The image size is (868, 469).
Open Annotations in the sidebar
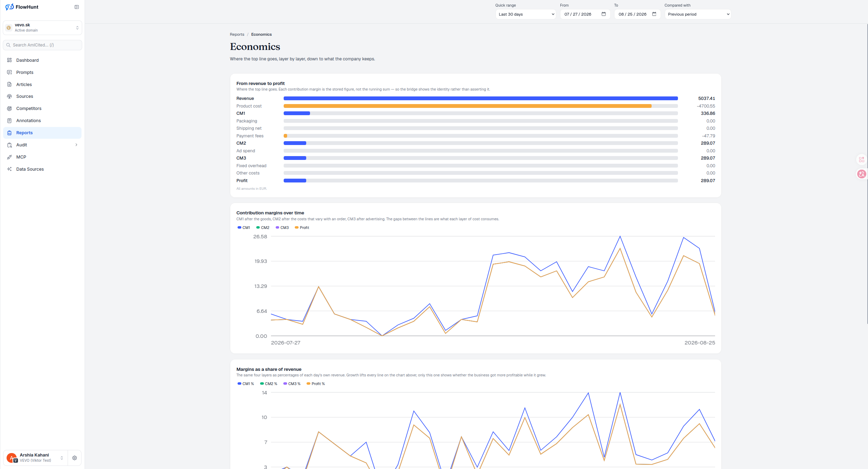(x=42, y=121)
